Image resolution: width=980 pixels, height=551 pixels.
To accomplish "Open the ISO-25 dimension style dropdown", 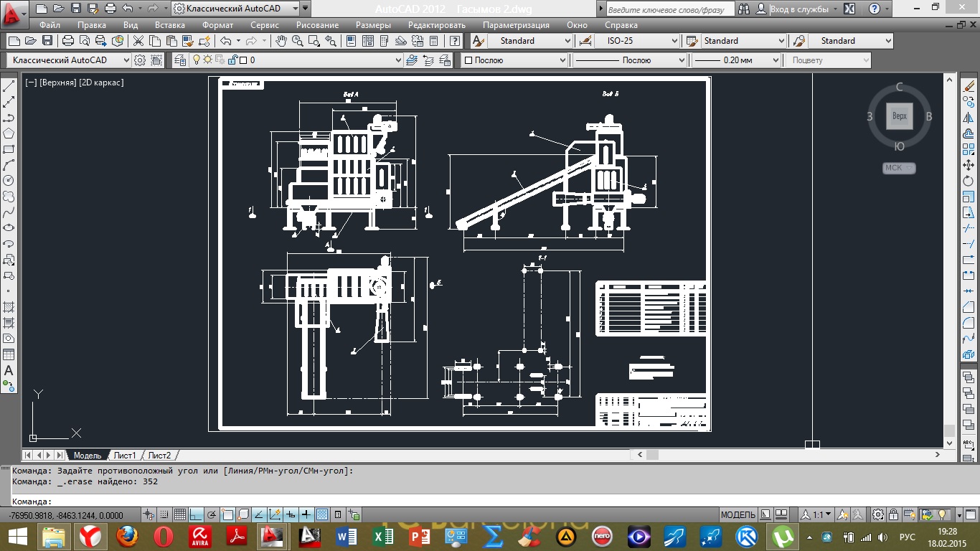I will click(x=673, y=41).
